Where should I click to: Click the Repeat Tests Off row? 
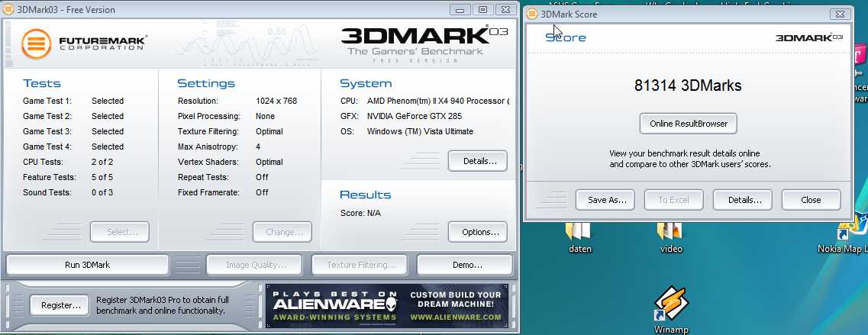tap(223, 177)
